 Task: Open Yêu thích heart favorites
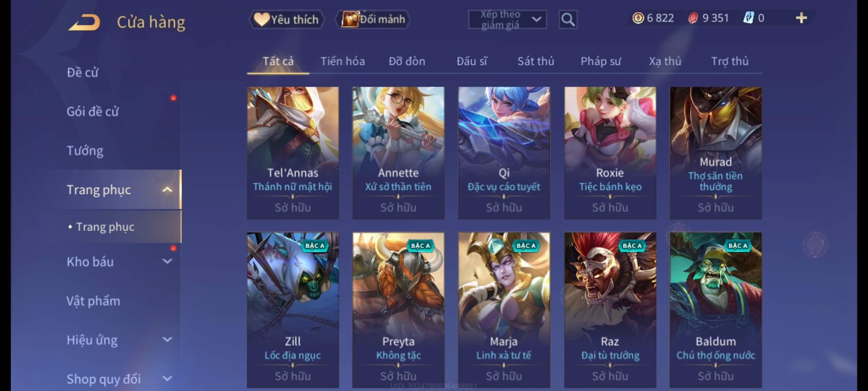pos(286,19)
